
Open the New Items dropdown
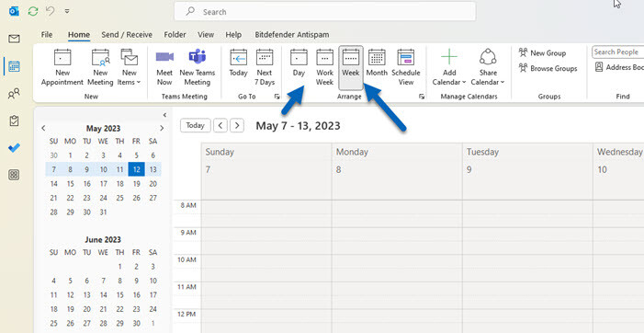129,67
